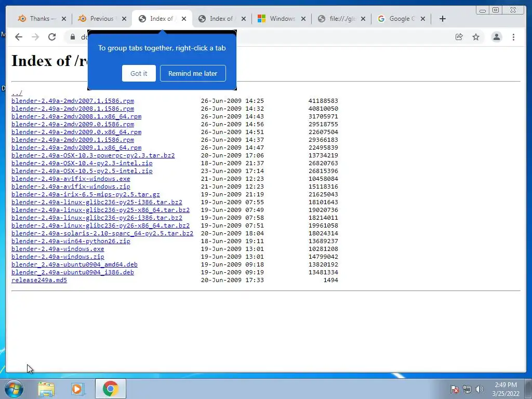
Task: Open a new tab
Action: click(443, 19)
